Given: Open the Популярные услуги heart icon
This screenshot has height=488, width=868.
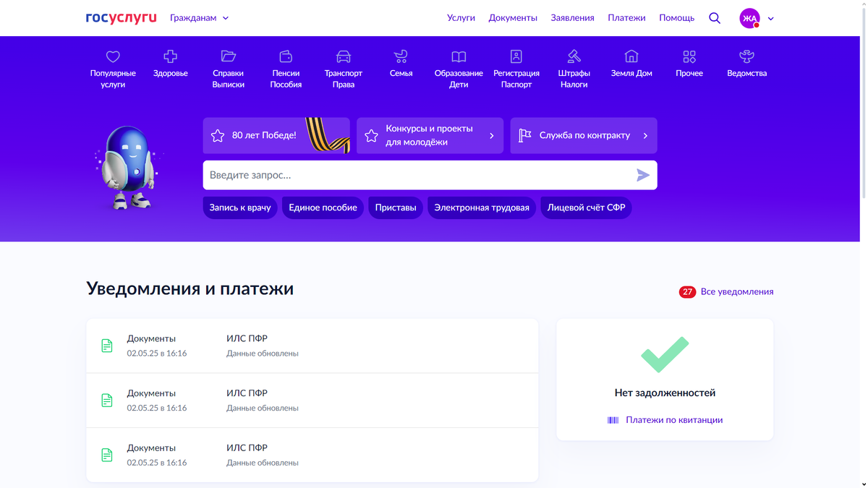Looking at the screenshot, I should click(113, 56).
